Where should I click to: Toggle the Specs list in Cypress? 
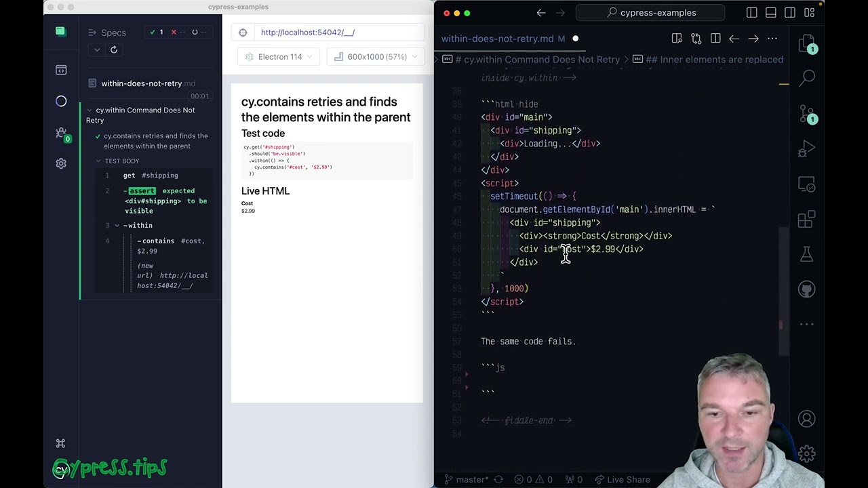[x=107, y=33]
